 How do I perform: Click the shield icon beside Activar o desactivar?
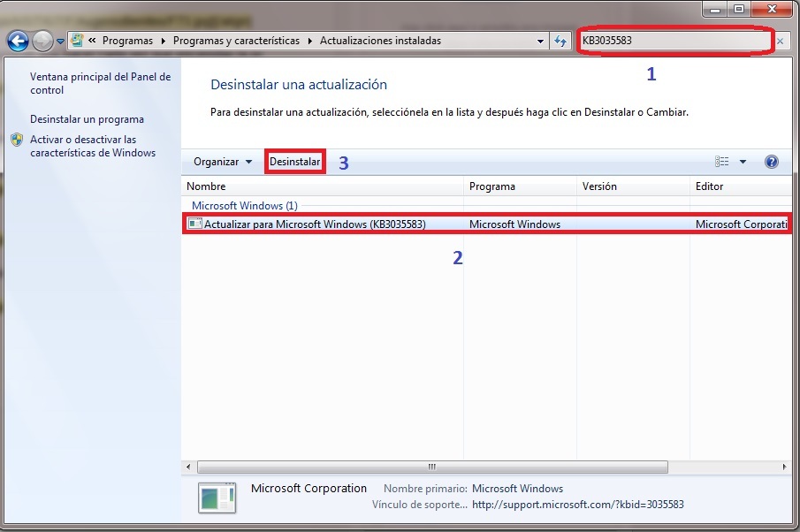pos(17,140)
